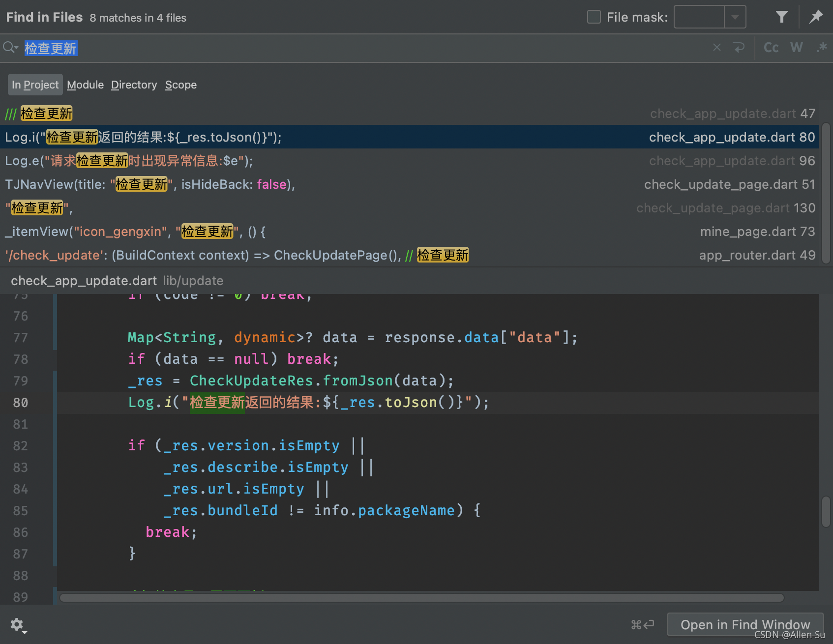Switch to Directory scope tab
The width and height of the screenshot is (833, 644).
(134, 85)
